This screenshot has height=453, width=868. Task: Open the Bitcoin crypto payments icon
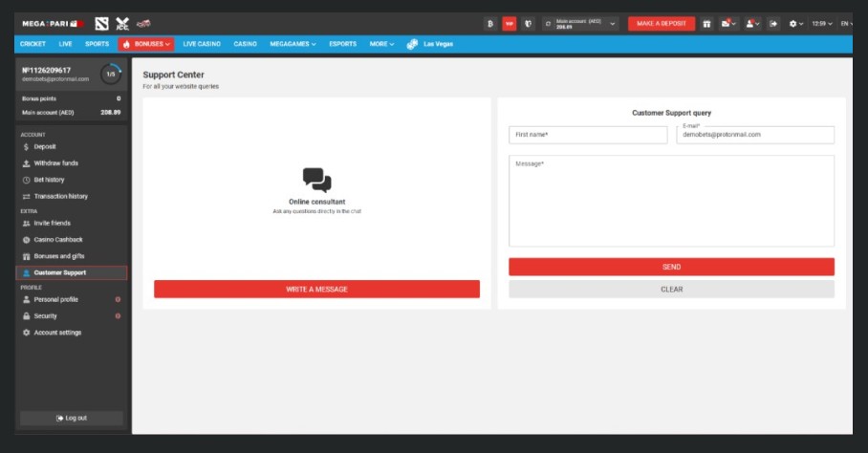pos(490,24)
